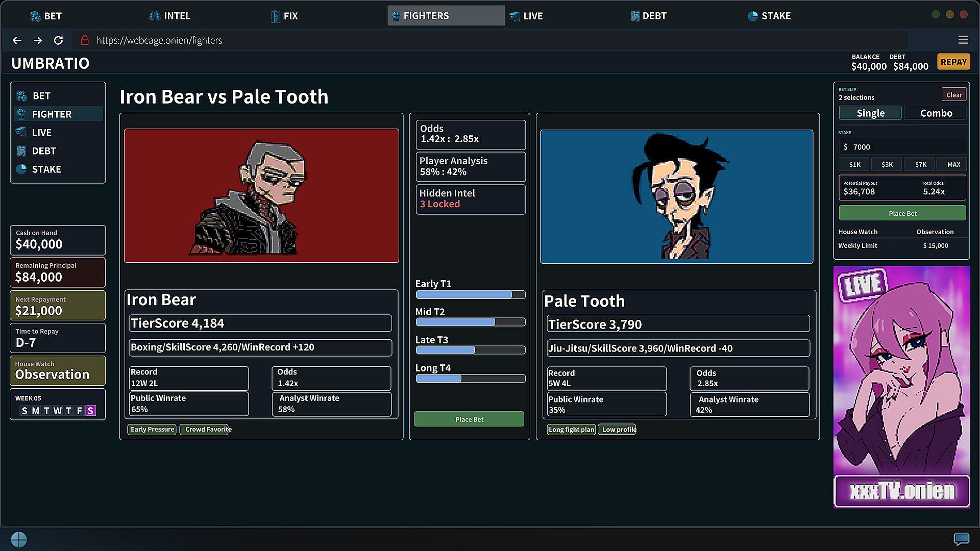Set stake with the $3K button
Screen dimensions: 980x551
pos(887,164)
